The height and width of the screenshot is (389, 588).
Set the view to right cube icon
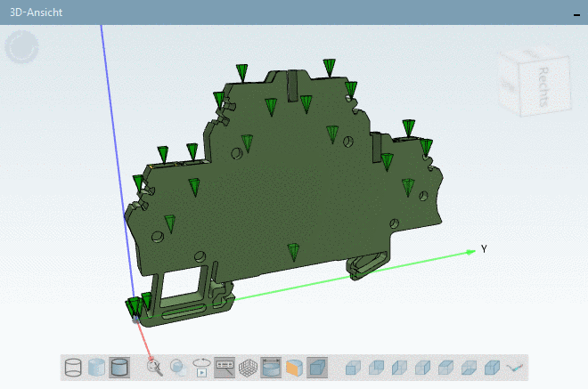pyautogui.click(x=422, y=368)
